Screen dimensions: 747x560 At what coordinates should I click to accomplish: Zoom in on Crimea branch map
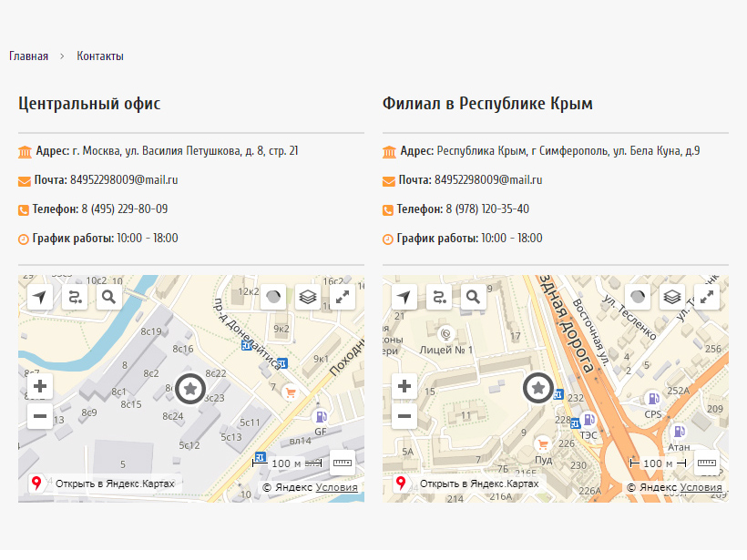404,386
